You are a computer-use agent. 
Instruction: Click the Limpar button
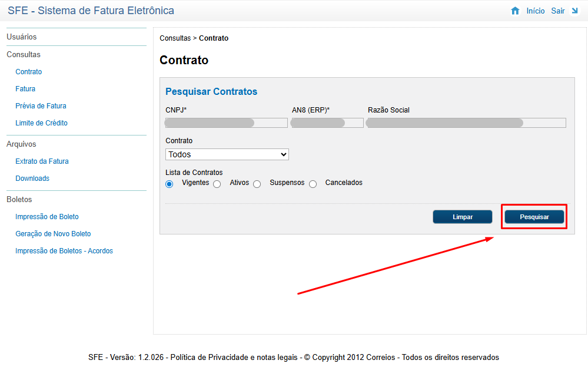462,217
